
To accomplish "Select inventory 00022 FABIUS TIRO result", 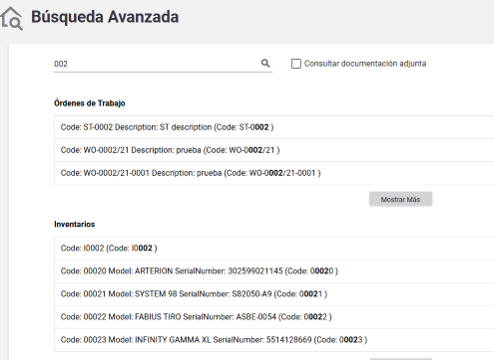I will pos(274,317).
